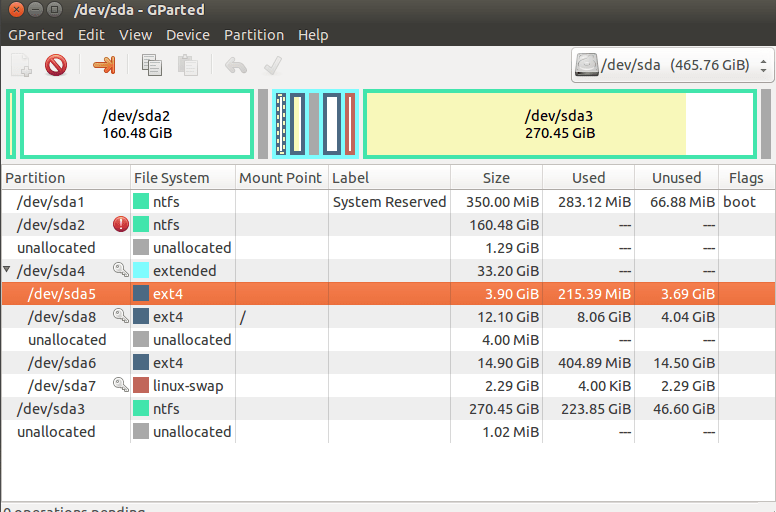This screenshot has height=512, width=776.
Task: Click the New partition toolbar icon
Action: [x=22, y=65]
